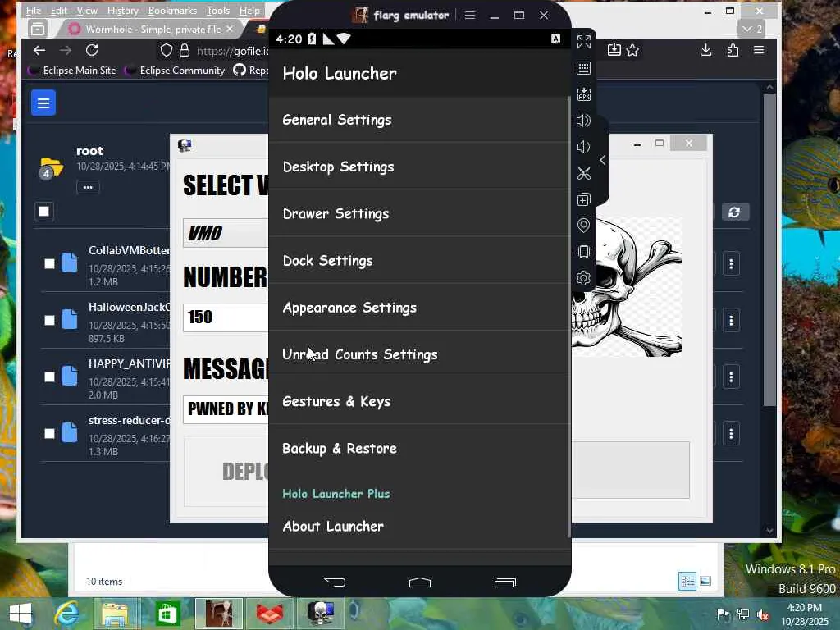The image size is (840, 630).
Task: Click the install APK icon
Action: 583,94
